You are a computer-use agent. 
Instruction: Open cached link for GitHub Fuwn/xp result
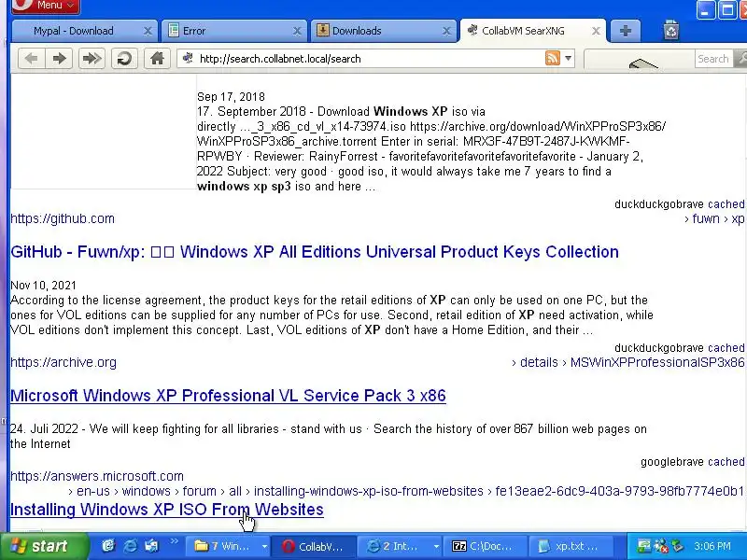point(726,348)
